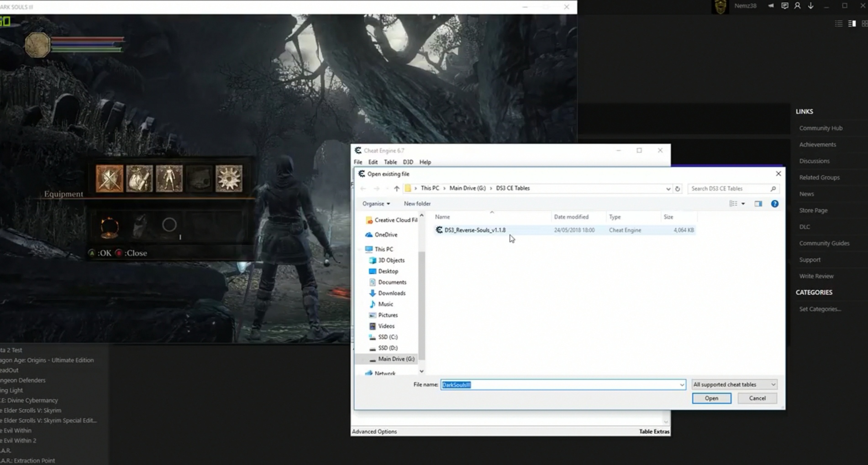868x465 pixels.
Task: Open Cheat Engine Edit menu
Action: coord(373,162)
